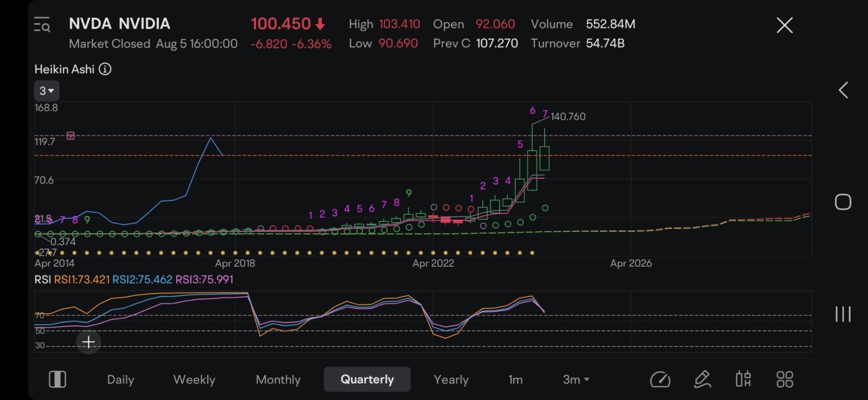Open the stock search list icon
The width and height of the screenshot is (868, 400).
[x=42, y=25]
